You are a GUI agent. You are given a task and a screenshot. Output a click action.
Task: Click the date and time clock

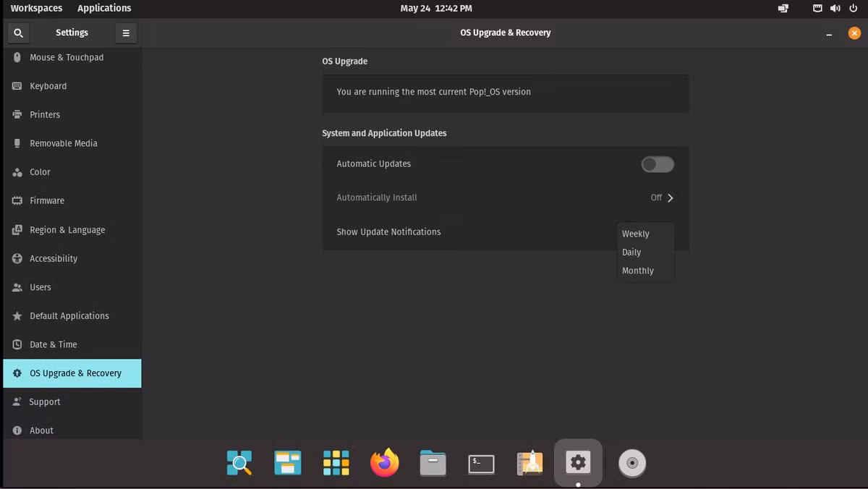pos(436,9)
